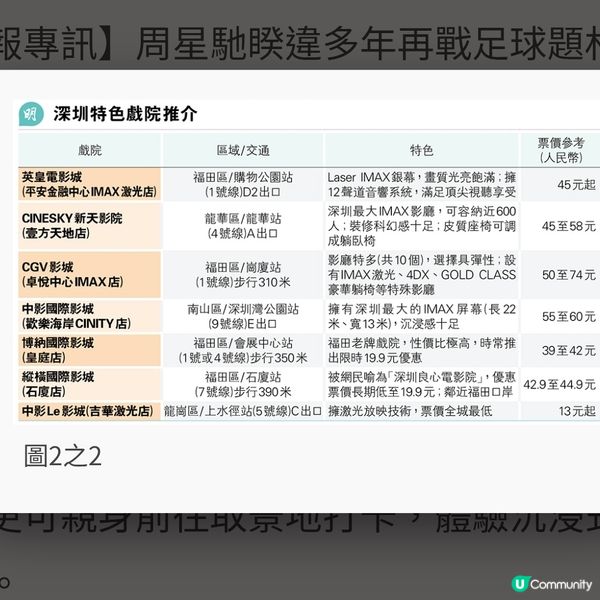Screen dimensions: 600x600
Task: Click the 深圳最大IMAX影廳 feature description
Action: tap(421, 226)
